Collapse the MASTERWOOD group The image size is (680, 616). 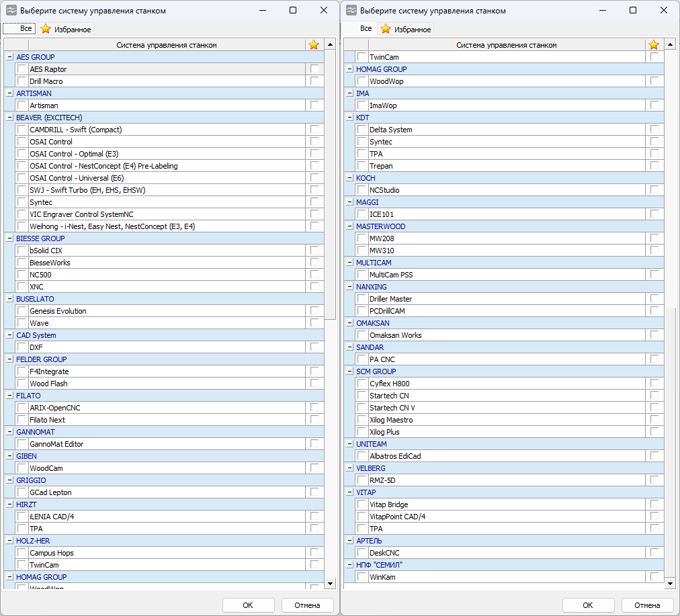[350, 226]
